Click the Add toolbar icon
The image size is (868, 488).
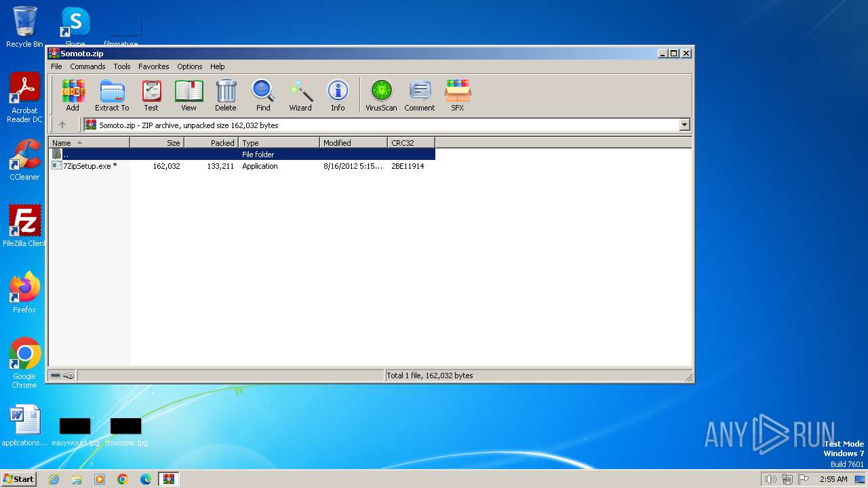[x=73, y=95]
